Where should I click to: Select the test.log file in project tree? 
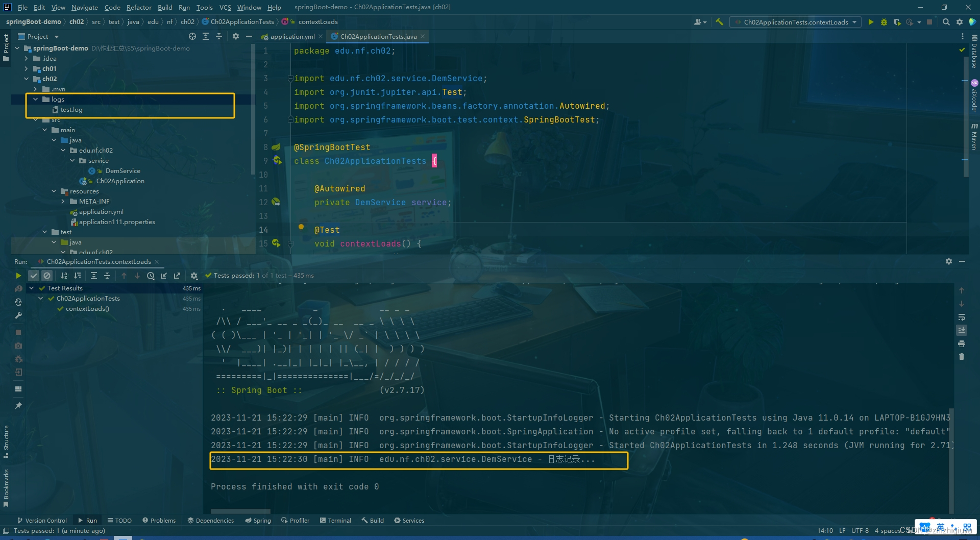(x=71, y=110)
